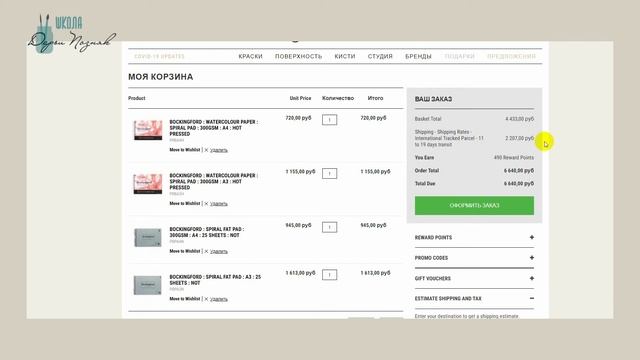Move Spiral Fat Pad A4 to wishlist

click(x=185, y=251)
